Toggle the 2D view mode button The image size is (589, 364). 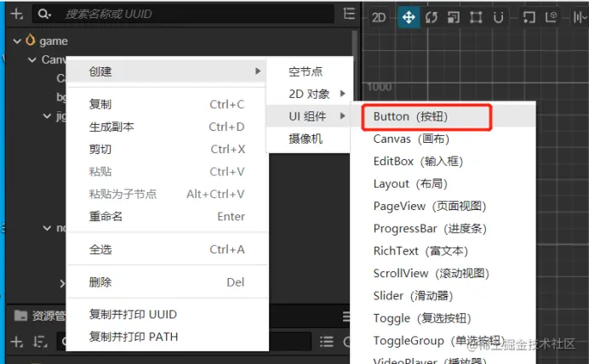379,17
